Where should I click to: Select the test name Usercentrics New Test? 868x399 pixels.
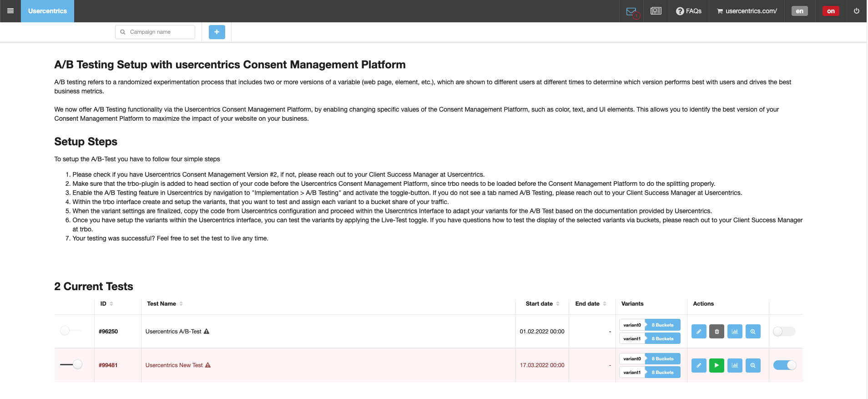174,365
